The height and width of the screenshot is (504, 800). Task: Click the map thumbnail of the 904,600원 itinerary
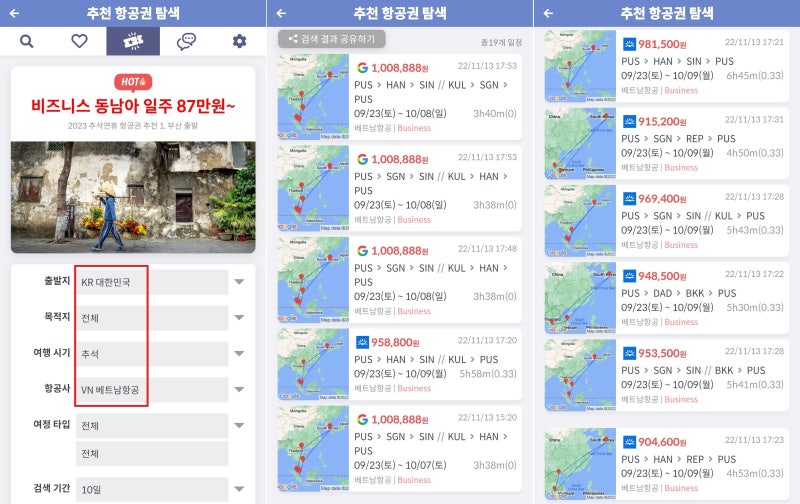580,465
